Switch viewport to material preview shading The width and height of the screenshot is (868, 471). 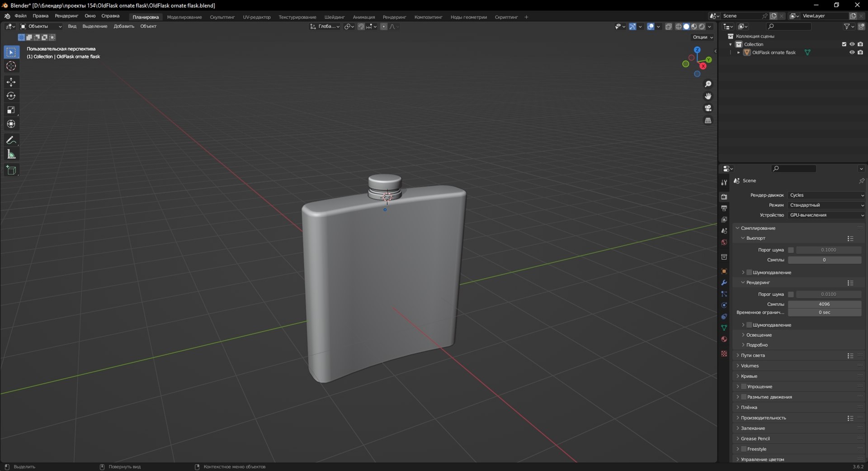[694, 27]
